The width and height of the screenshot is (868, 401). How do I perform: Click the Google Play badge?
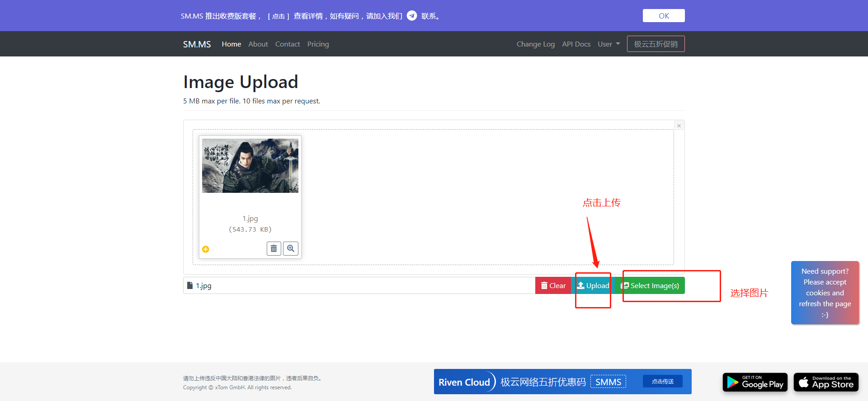coord(755,382)
